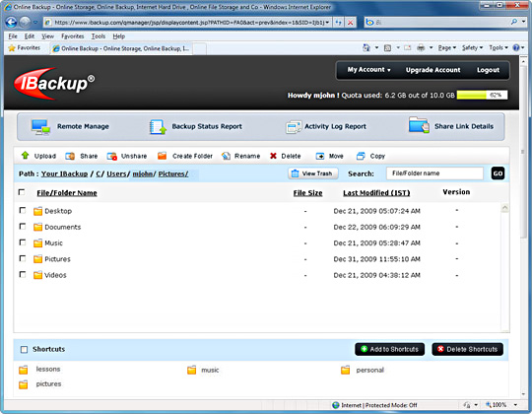Click the Share folder icon

click(x=70, y=156)
